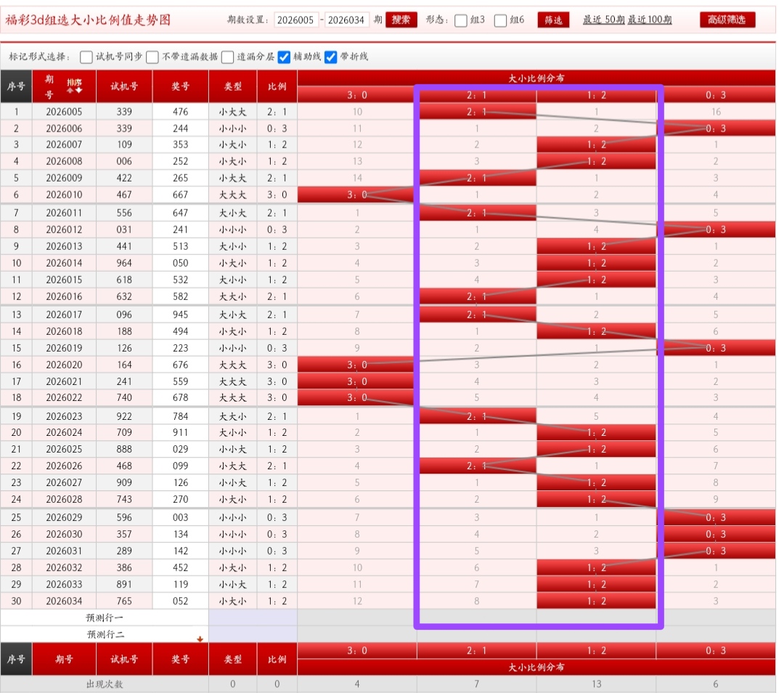The height and width of the screenshot is (693, 784).
Task: Click the 筛选 filter button
Action: pyautogui.click(x=553, y=20)
